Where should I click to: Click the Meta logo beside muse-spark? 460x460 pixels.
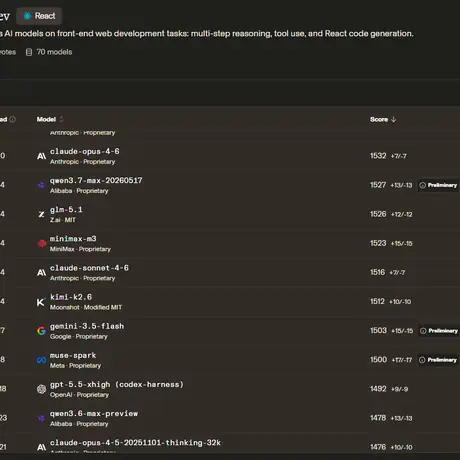pos(41,360)
